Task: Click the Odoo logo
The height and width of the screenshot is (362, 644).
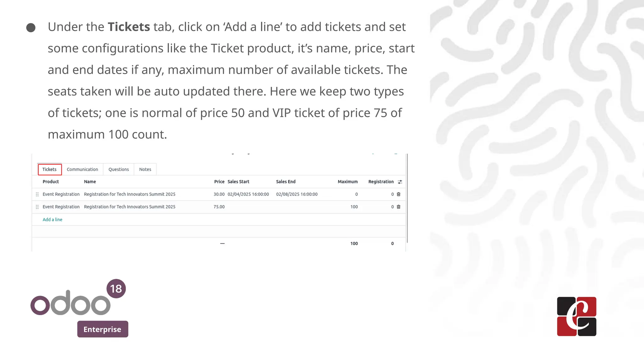Action: (70, 303)
